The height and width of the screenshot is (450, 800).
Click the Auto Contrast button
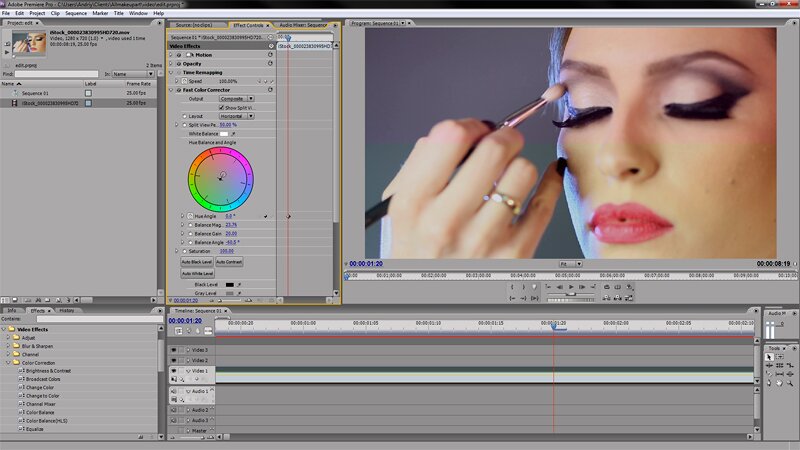pos(229,262)
